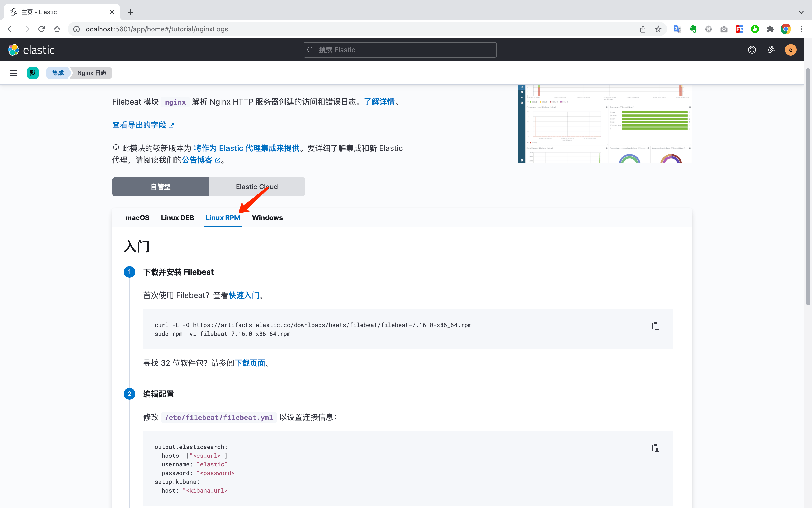Open a new browser tab
The height and width of the screenshot is (508, 812).
click(x=130, y=12)
